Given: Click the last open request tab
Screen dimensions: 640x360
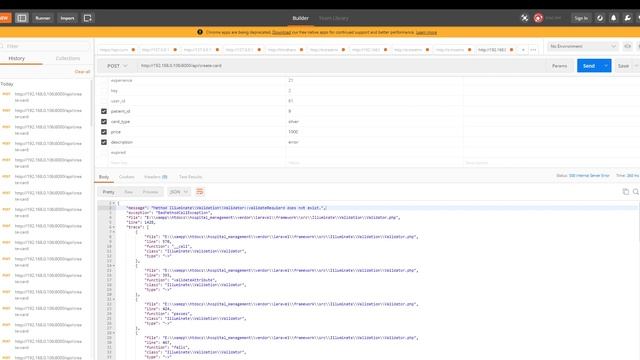Looking at the screenshot, I should pos(495,50).
